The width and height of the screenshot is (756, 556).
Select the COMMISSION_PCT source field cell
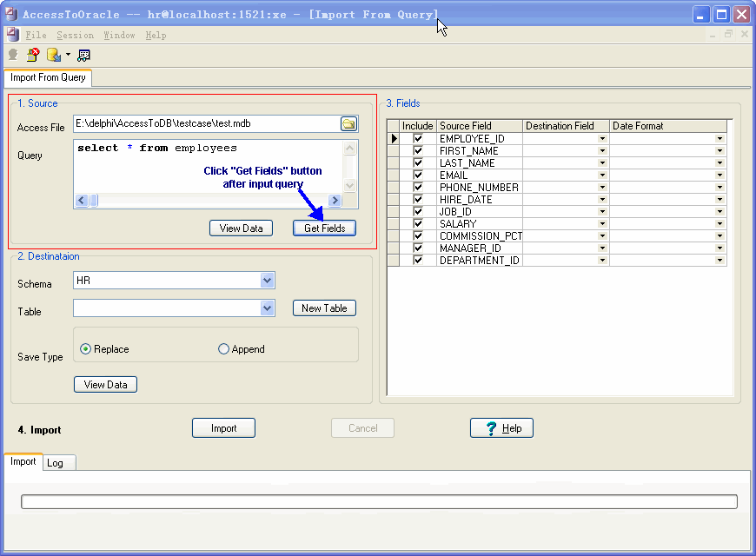coord(480,235)
